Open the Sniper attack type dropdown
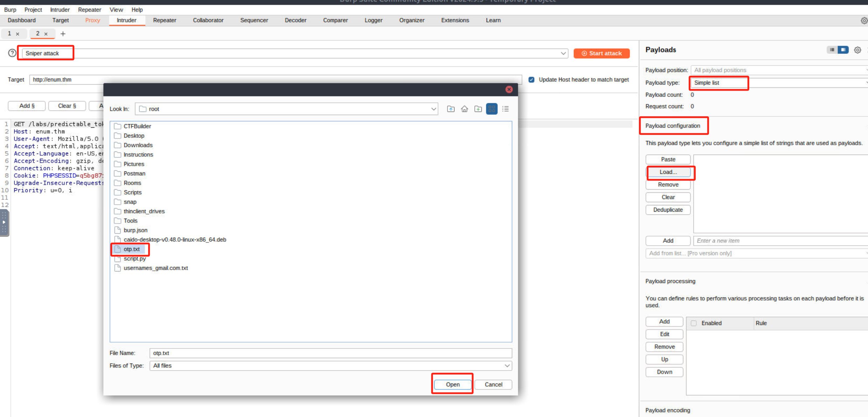 click(x=563, y=53)
